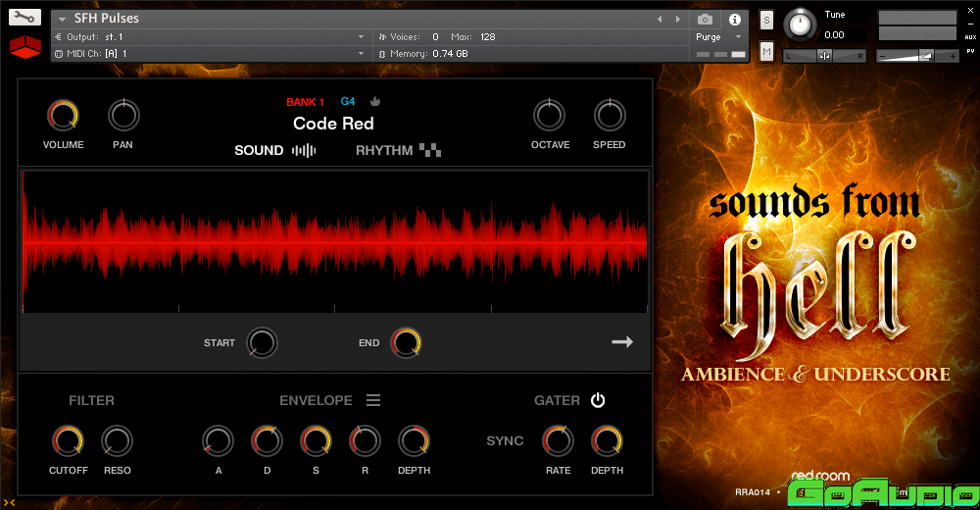
Task: Click the FILTER section label
Action: [x=91, y=400]
